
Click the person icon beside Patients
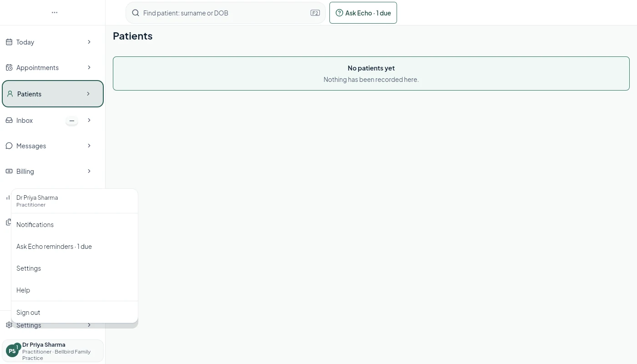click(x=10, y=94)
